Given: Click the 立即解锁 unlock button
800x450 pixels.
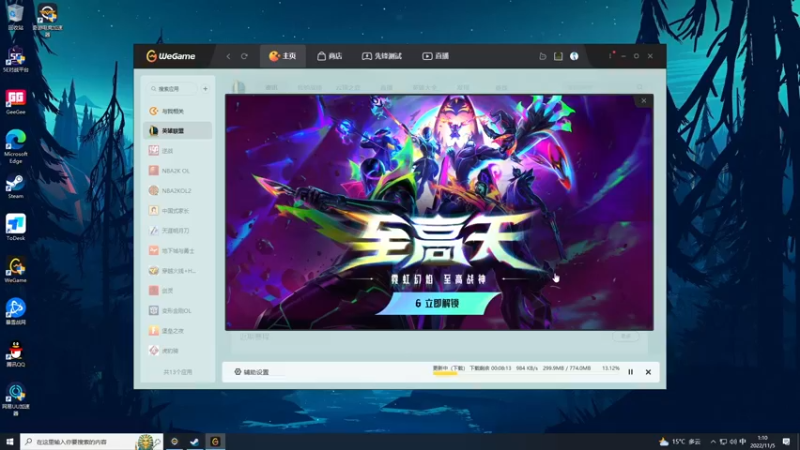Looking at the screenshot, I should pos(437,304).
